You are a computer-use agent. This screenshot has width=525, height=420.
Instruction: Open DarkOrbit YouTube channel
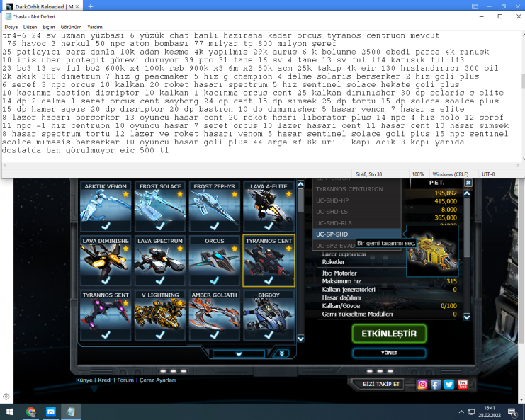pyautogui.click(x=463, y=385)
